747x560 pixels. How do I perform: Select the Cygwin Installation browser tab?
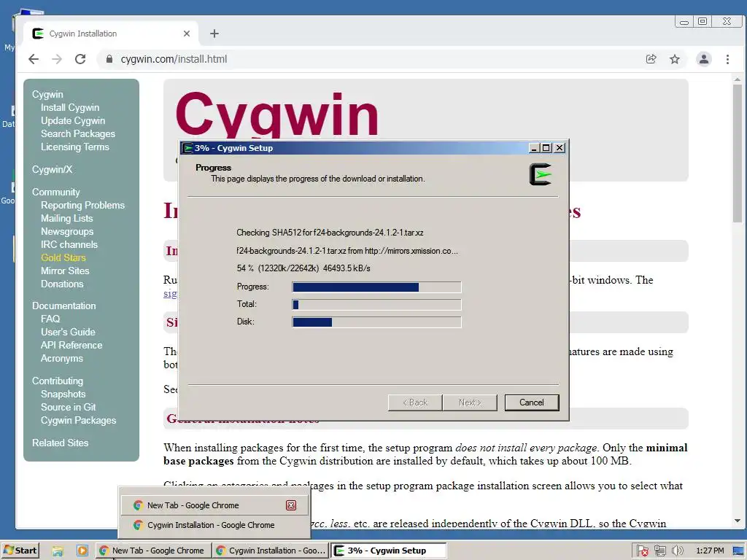(111, 34)
